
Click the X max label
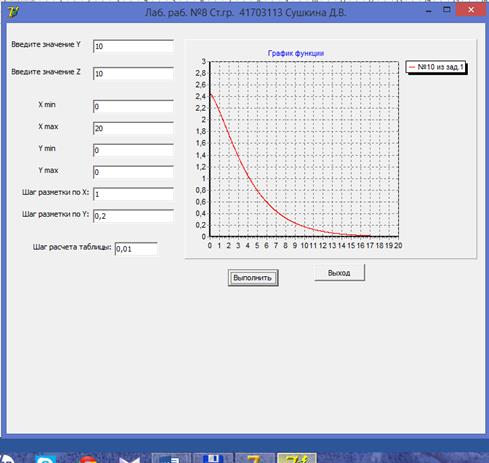pyautogui.click(x=48, y=127)
